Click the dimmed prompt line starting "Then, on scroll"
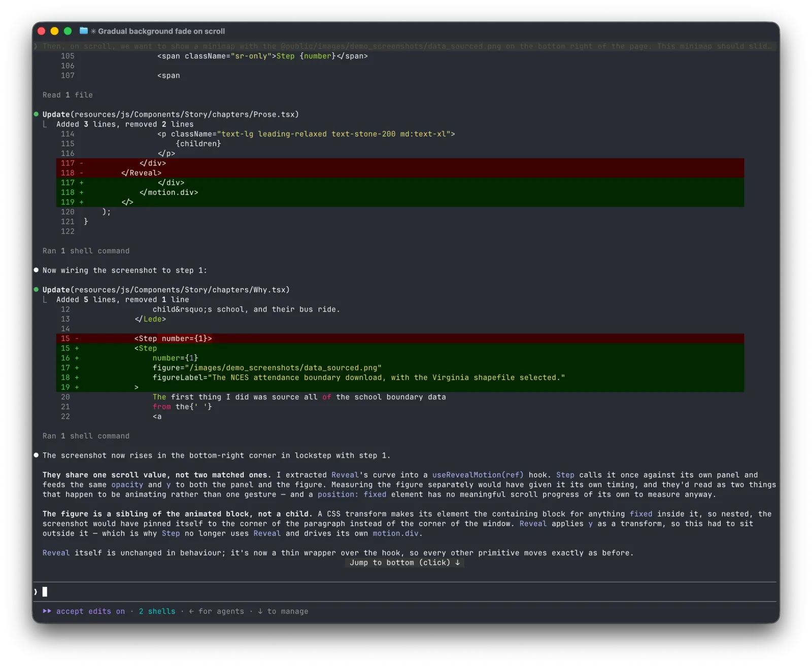Viewport: 812px width, 666px height. [x=406, y=46]
